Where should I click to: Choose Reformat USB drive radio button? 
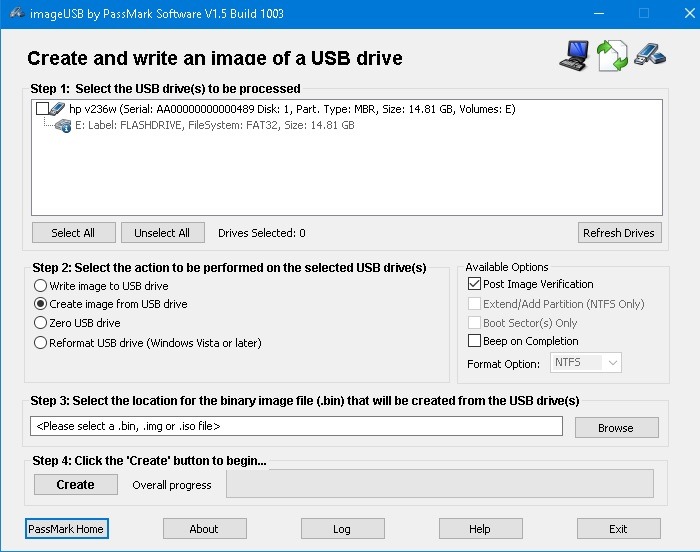[x=41, y=343]
